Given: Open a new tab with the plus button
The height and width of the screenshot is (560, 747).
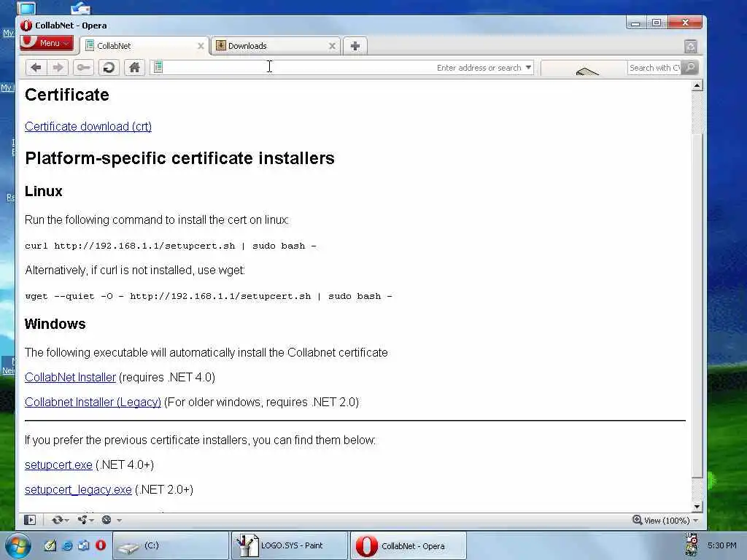Looking at the screenshot, I should point(355,46).
